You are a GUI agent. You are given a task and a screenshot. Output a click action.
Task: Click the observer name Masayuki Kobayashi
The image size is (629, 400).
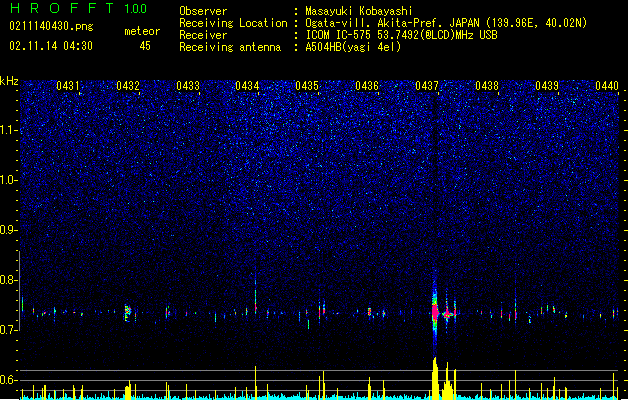tap(359, 11)
